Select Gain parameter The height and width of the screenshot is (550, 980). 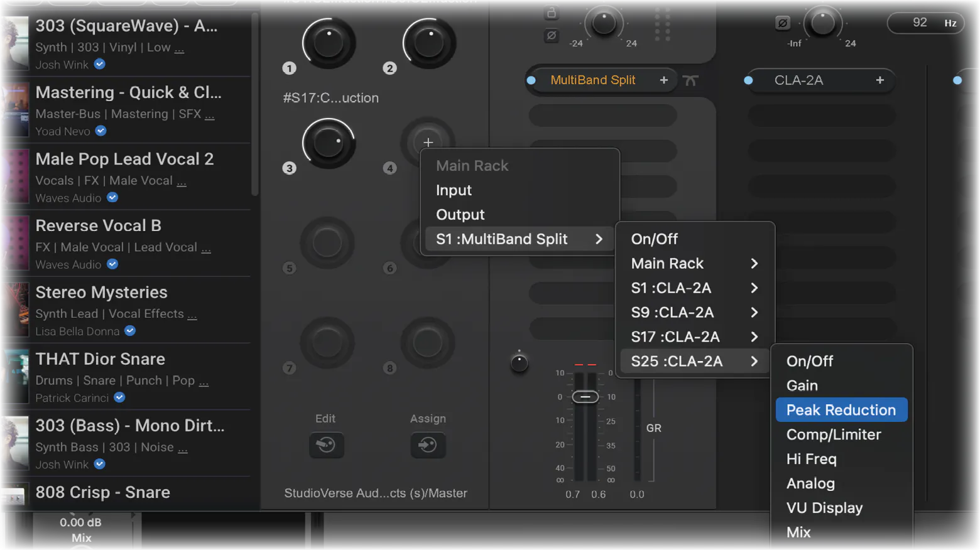click(802, 386)
